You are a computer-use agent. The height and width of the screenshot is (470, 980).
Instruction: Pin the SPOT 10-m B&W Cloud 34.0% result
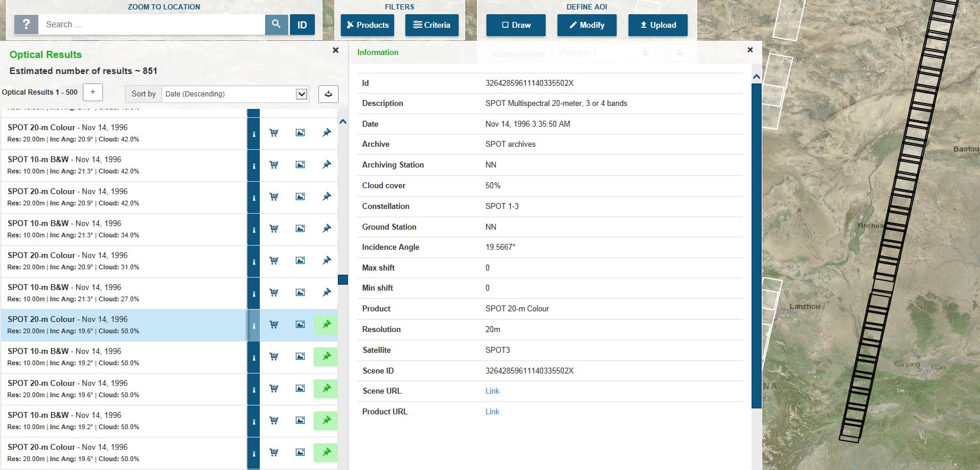coord(326,228)
